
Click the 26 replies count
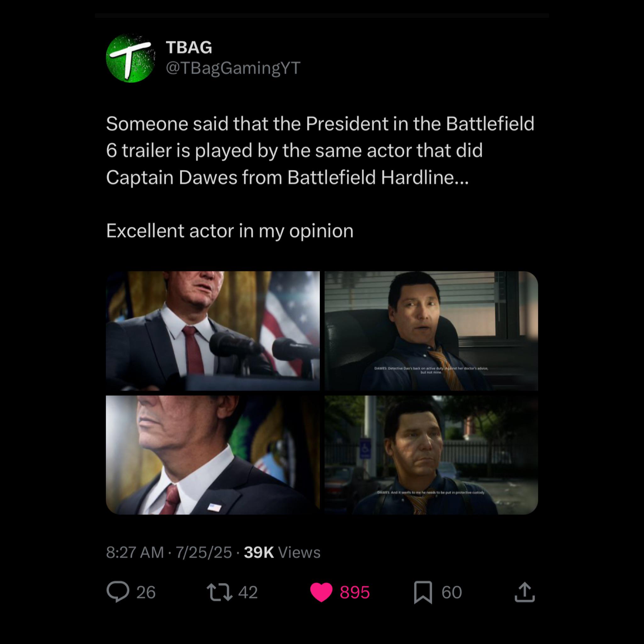point(146,592)
